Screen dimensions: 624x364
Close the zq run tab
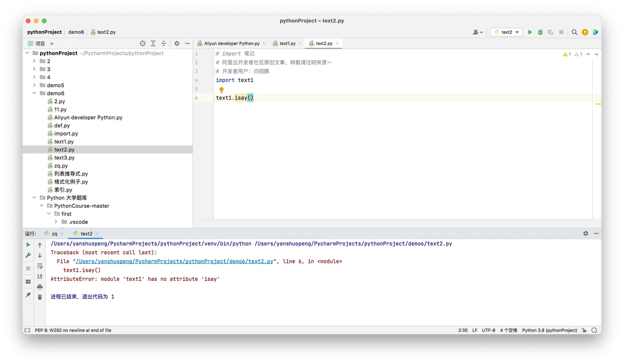62,234
